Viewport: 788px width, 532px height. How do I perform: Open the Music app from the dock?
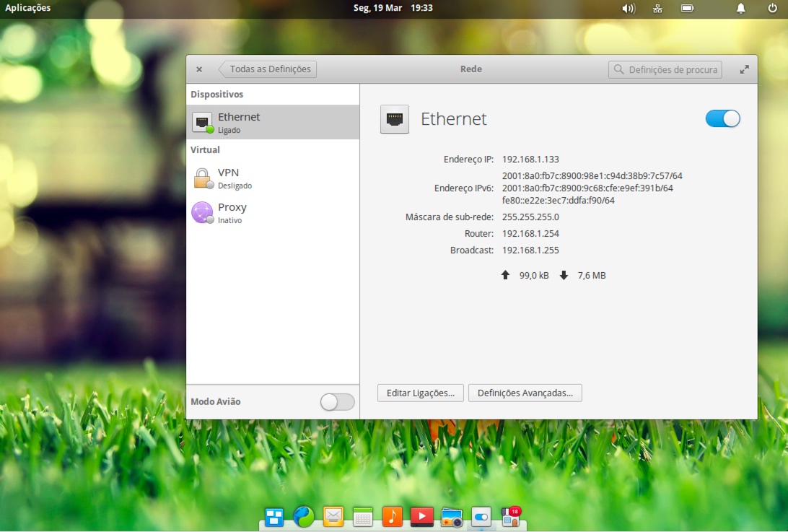392,516
